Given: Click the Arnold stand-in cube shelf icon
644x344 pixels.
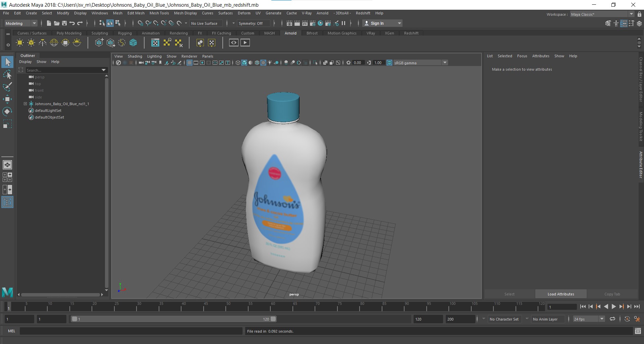Looking at the screenshot, I should point(99,43).
